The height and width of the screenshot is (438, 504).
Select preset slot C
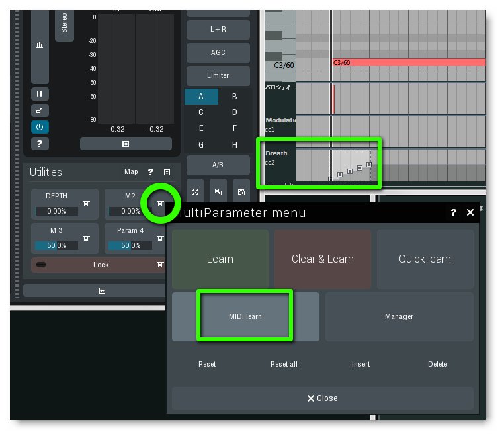[201, 112]
